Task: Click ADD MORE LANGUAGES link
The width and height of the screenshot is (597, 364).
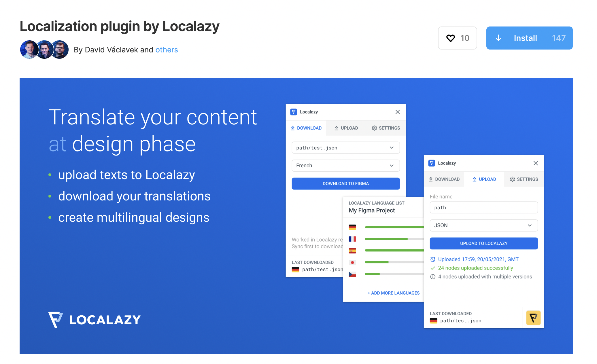Action: pyautogui.click(x=394, y=293)
